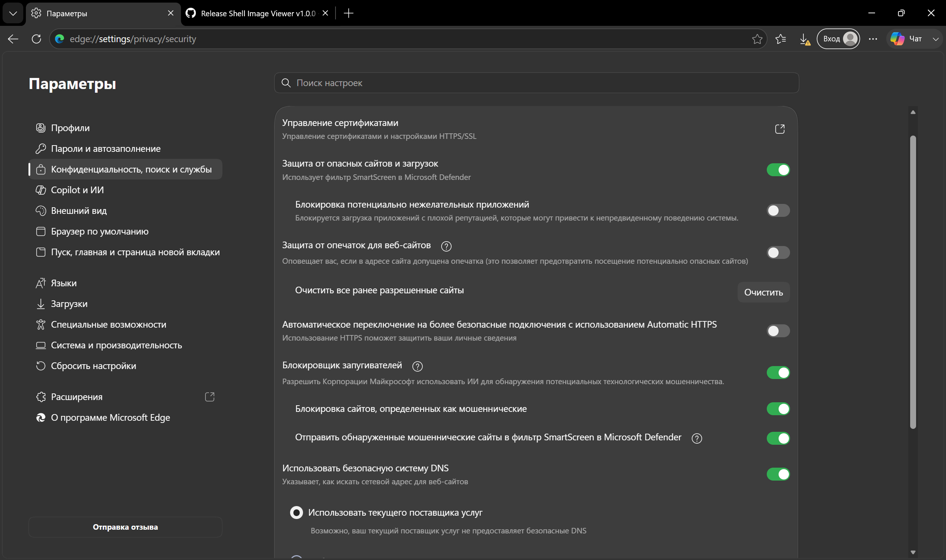
Task: Open Языки settings section
Action: click(x=125, y=283)
